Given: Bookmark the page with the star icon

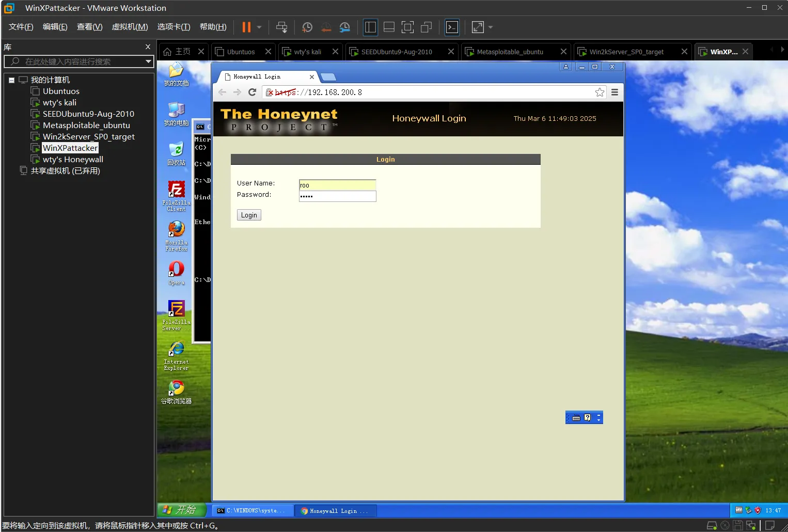Looking at the screenshot, I should click(600, 92).
